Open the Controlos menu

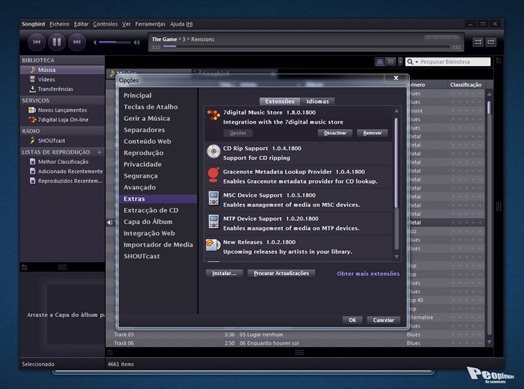pos(105,24)
